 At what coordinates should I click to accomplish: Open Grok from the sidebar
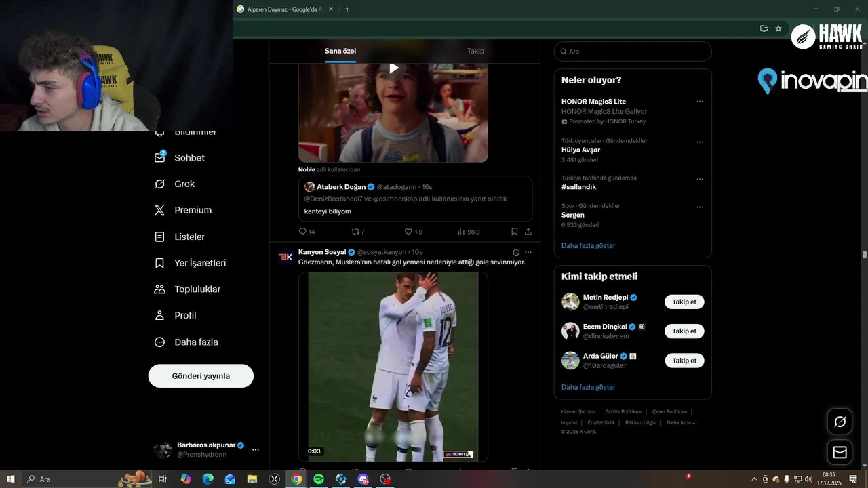point(175,184)
